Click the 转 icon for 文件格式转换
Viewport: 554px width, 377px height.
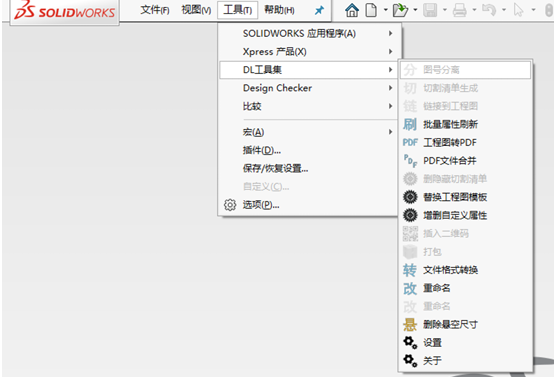tap(410, 270)
